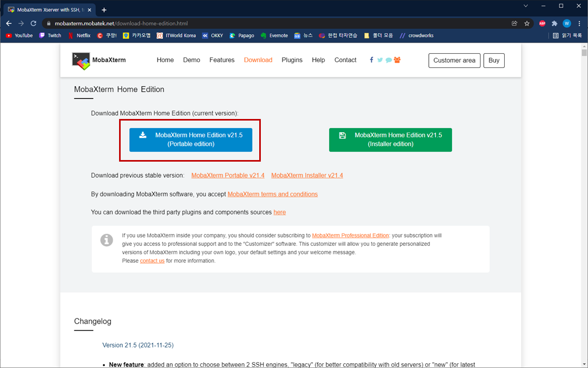Viewport: 588px width, 368px height.
Task: Follow the 'contact us' link
Action: point(152,261)
